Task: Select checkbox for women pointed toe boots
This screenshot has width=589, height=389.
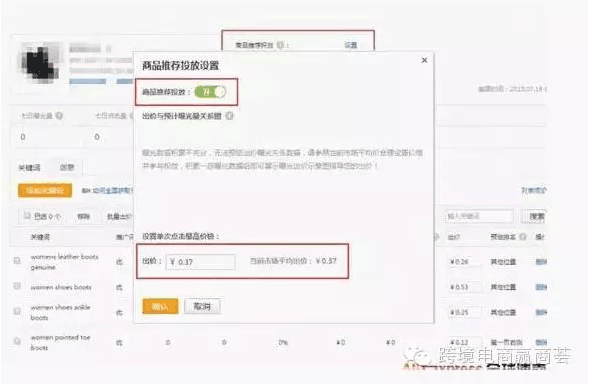Action: coord(17,341)
